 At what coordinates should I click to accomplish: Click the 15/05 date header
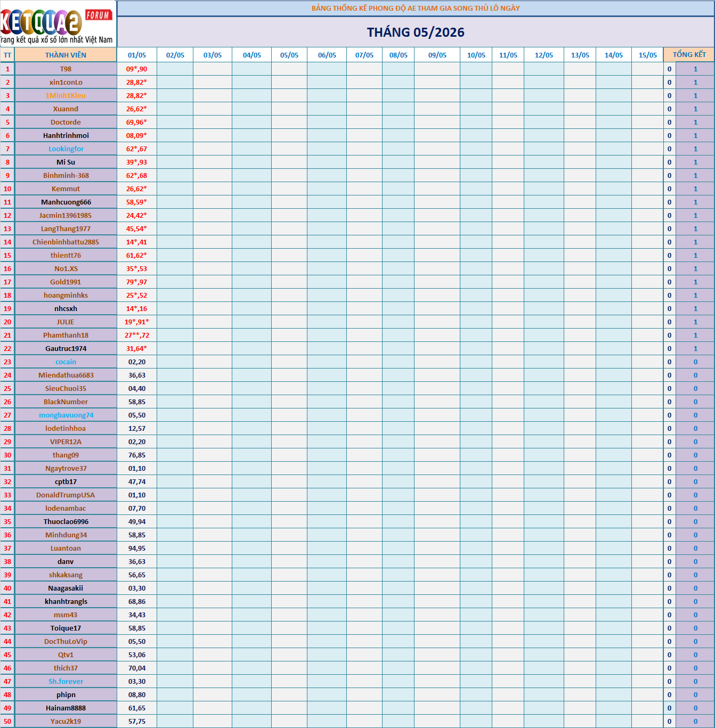(648, 55)
